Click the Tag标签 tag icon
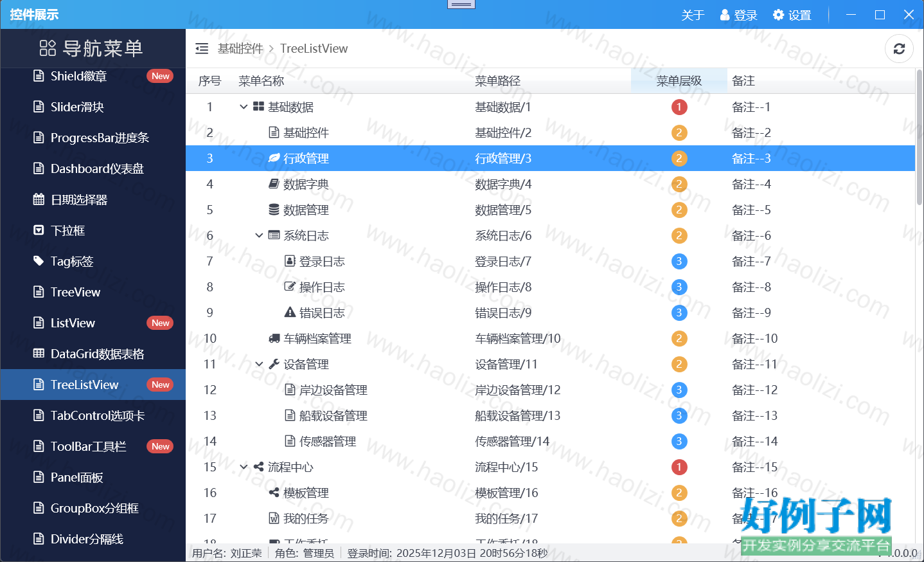 click(39, 261)
